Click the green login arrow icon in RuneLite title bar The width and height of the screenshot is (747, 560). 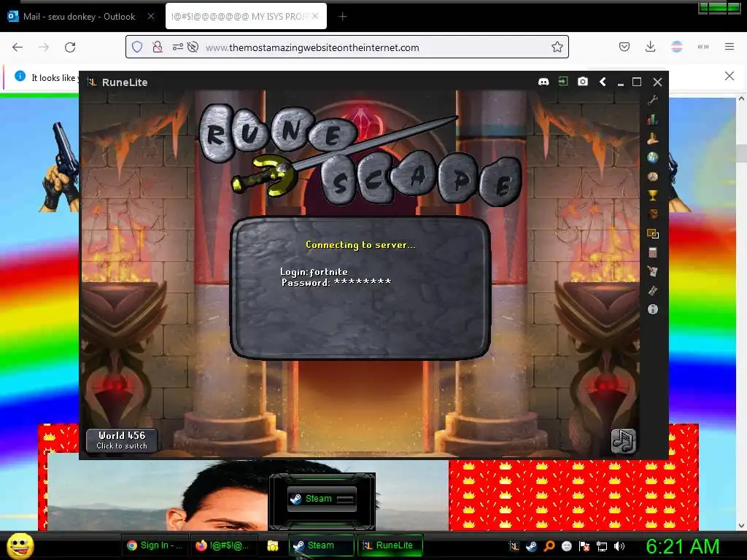(x=563, y=82)
